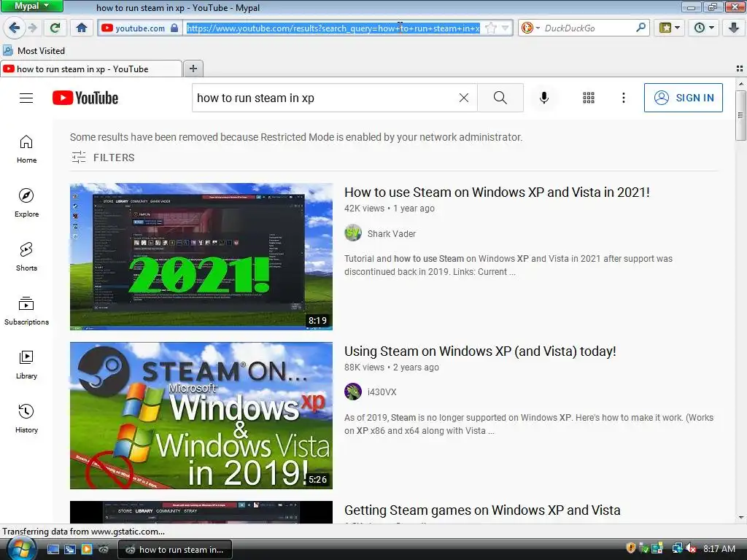
Task: Open the browser home page
Action: (82, 28)
